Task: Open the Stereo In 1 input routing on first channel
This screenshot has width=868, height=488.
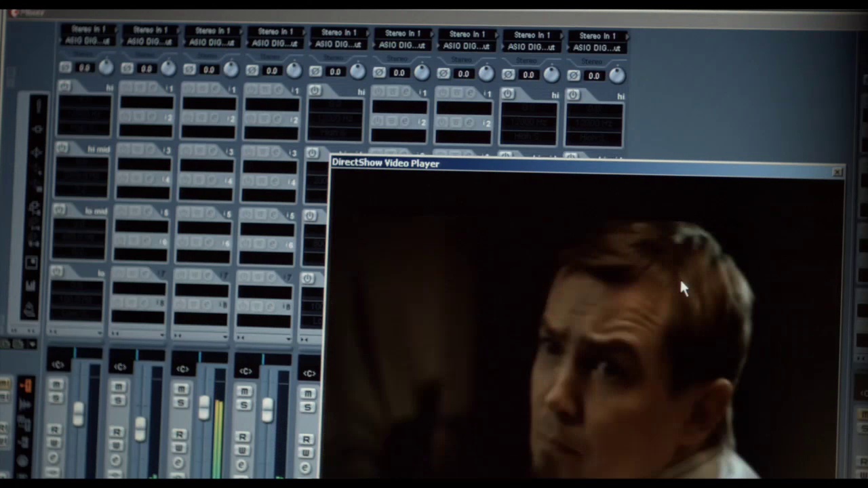Action: click(88, 29)
